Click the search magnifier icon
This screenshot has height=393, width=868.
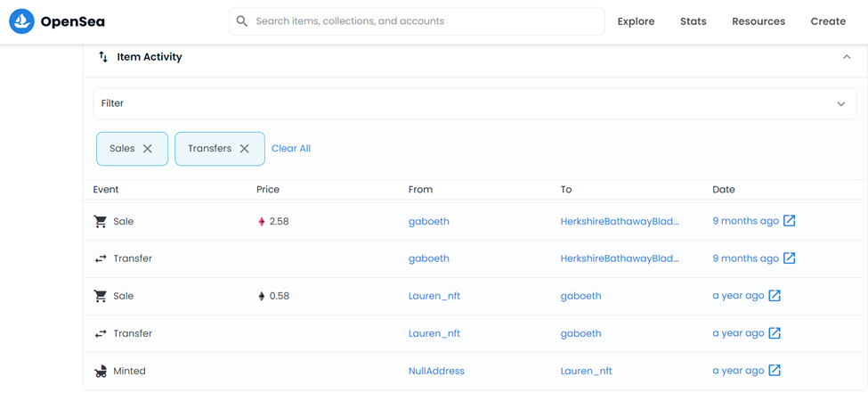point(242,21)
